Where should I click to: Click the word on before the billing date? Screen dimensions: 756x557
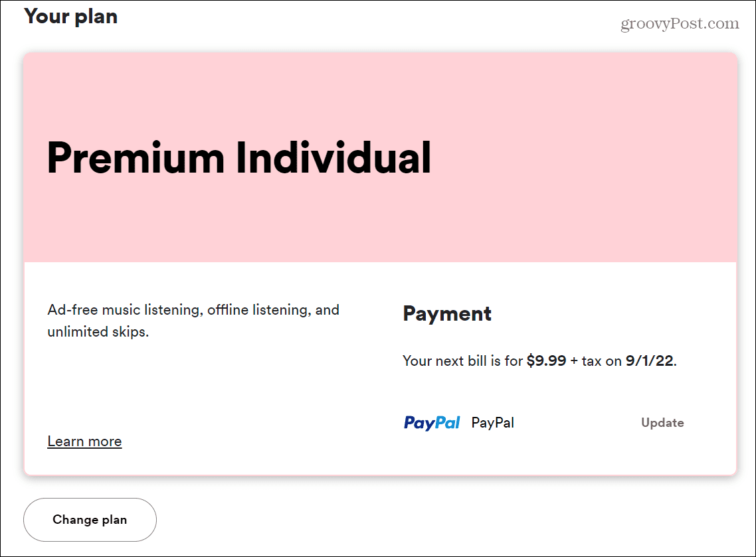tap(614, 361)
